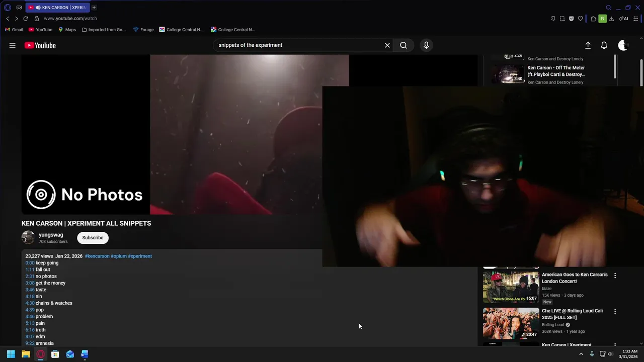Jump to 2:31 no photos timestamp

click(x=30, y=277)
